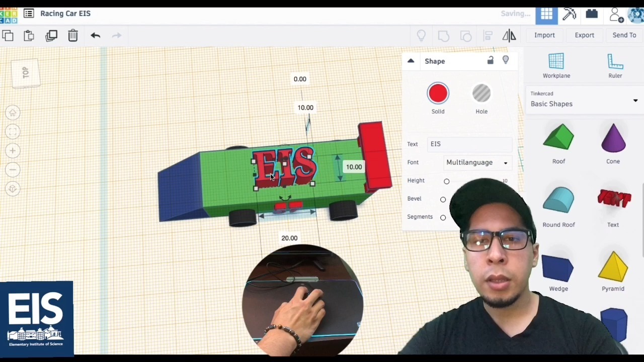Open the Export menu

pyautogui.click(x=584, y=35)
